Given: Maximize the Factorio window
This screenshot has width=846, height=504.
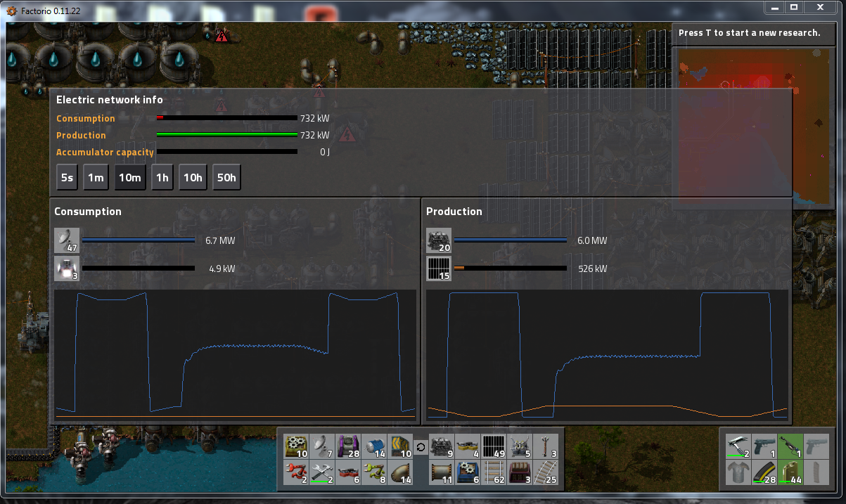Looking at the screenshot, I should click(793, 6).
